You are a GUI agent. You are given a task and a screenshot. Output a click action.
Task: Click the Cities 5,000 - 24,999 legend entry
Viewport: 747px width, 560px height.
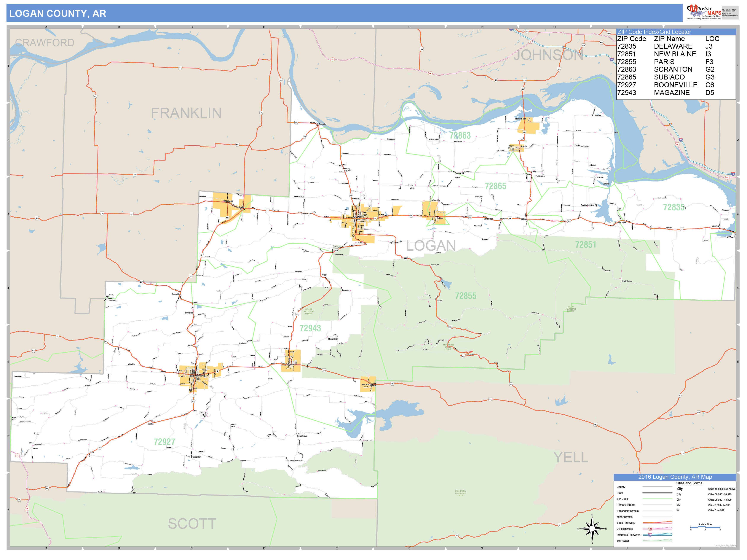[719, 505]
